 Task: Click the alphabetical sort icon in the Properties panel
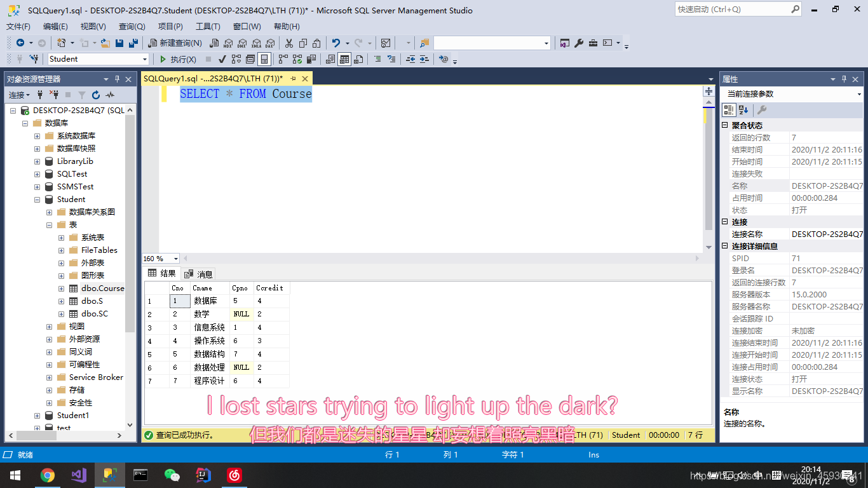click(x=743, y=110)
